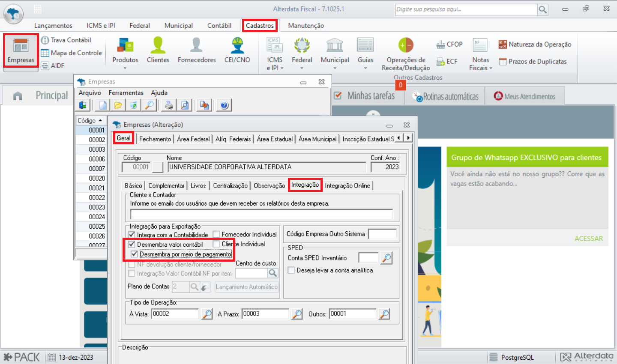Sort the list by the Código column header

(91, 120)
